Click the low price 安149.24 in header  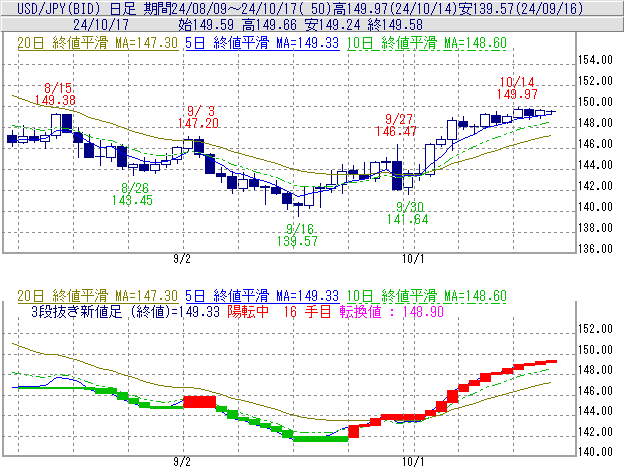coord(333,25)
